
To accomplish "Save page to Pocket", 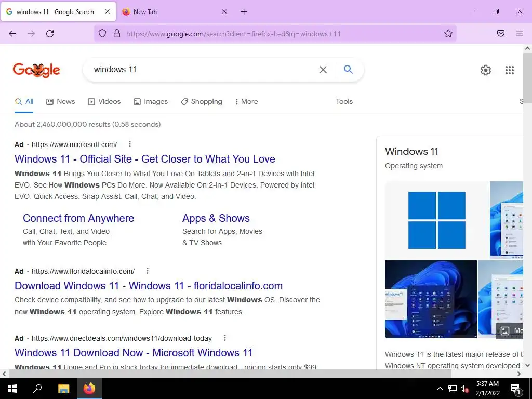I will pos(501,33).
